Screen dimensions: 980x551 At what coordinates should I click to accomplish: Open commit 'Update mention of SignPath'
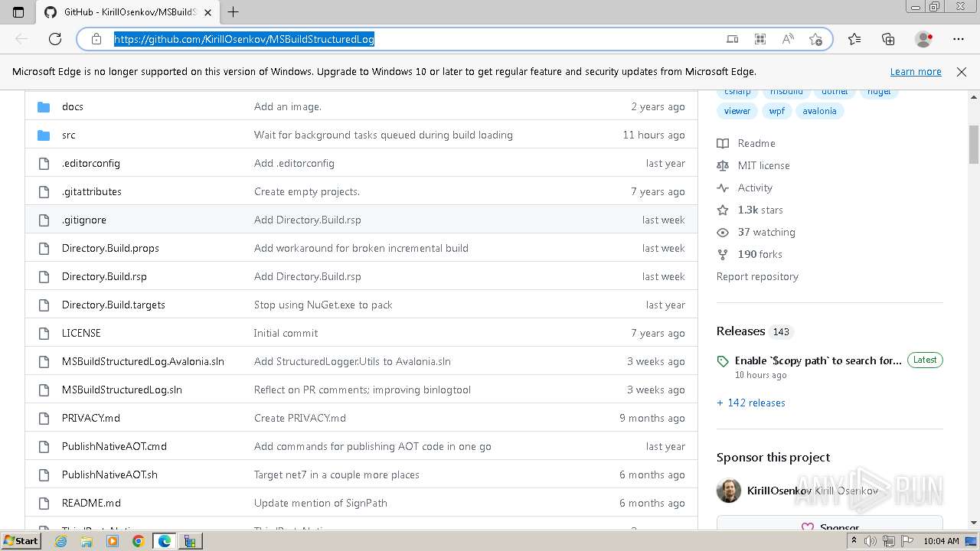point(321,503)
